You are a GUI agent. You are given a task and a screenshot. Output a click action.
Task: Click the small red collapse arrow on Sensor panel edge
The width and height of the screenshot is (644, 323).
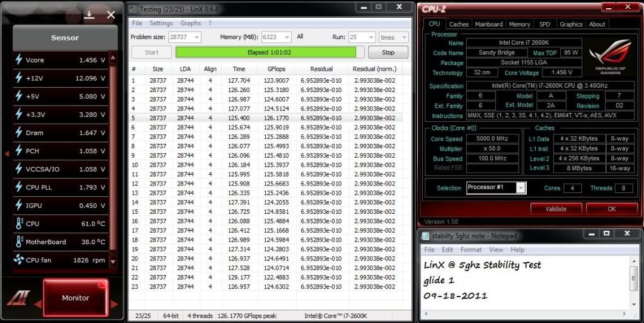coord(6,154)
